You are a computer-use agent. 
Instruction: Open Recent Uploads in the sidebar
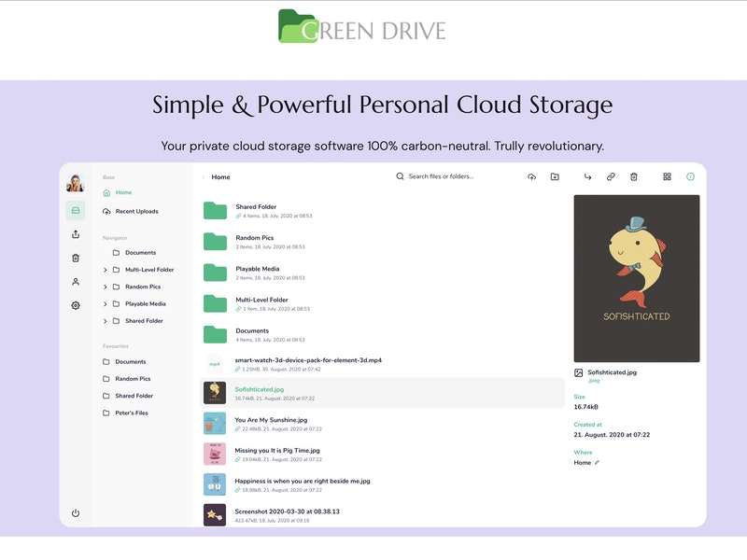click(x=137, y=211)
